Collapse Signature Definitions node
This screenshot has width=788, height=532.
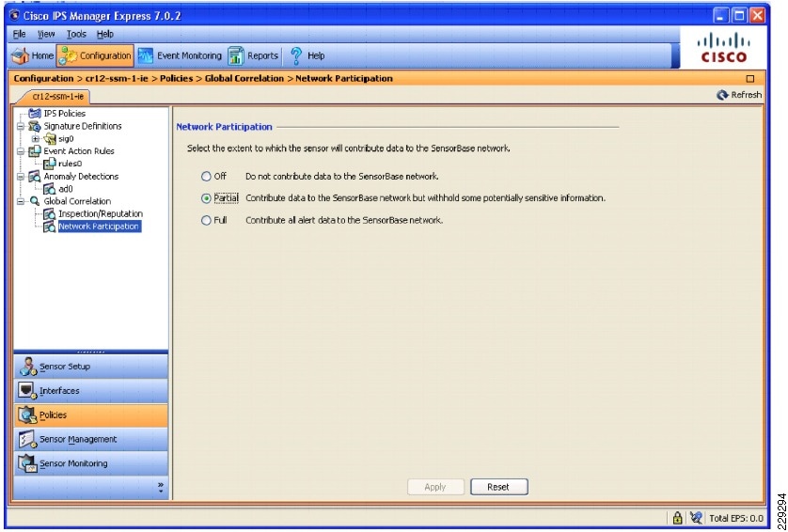tap(21, 126)
